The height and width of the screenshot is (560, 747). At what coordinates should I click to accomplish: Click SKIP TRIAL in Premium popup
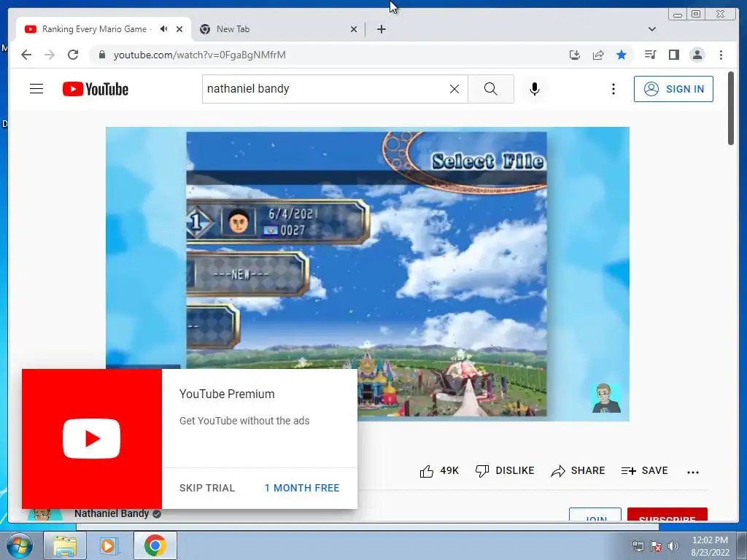(x=207, y=488)
